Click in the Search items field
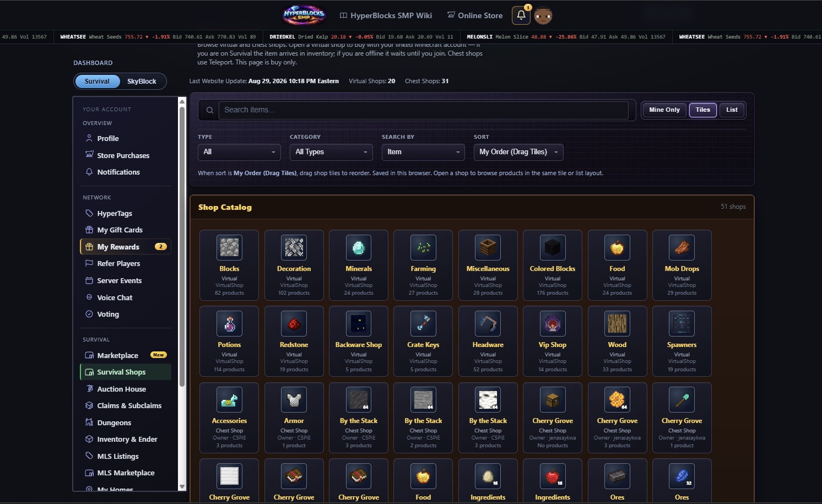Screen dimensions: 822x504 click(423, 110)
